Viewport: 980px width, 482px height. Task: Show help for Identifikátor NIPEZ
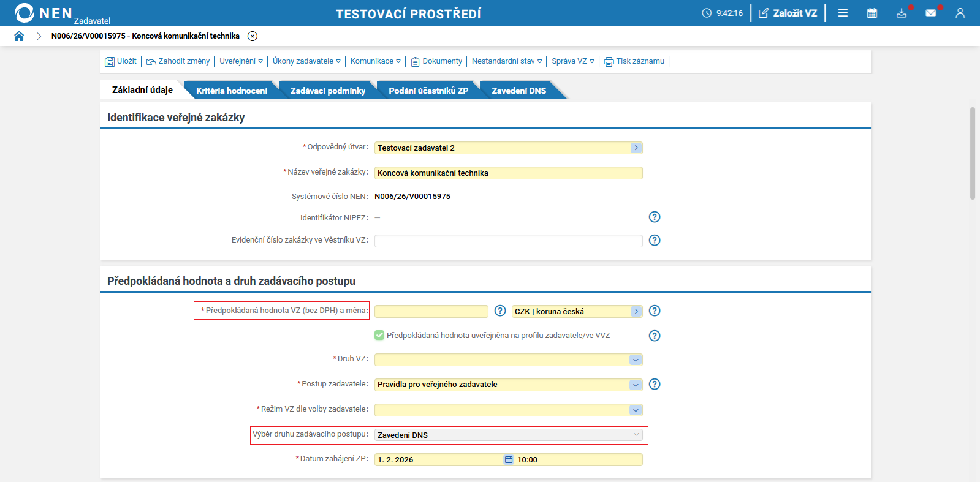[x=655, y=217]
